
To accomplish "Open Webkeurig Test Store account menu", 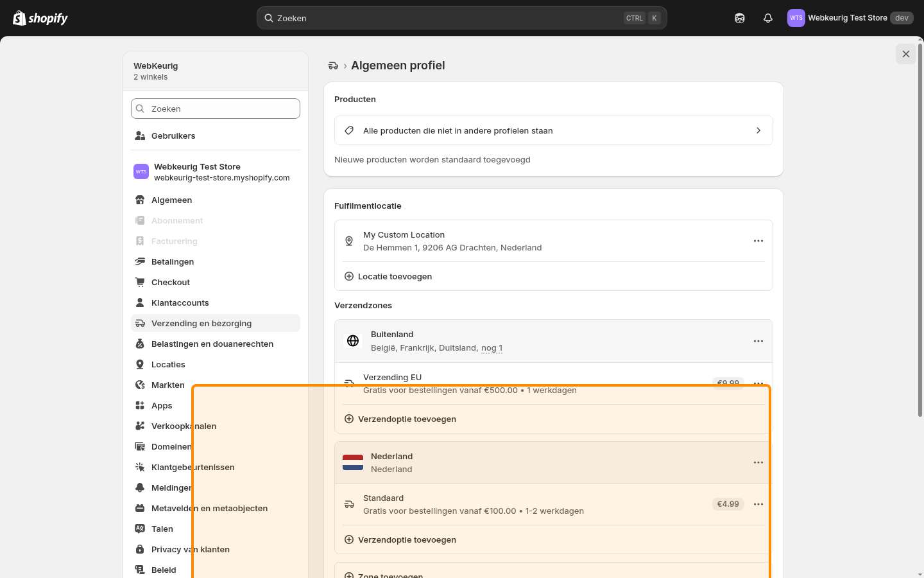I will [x=850, y=18].
